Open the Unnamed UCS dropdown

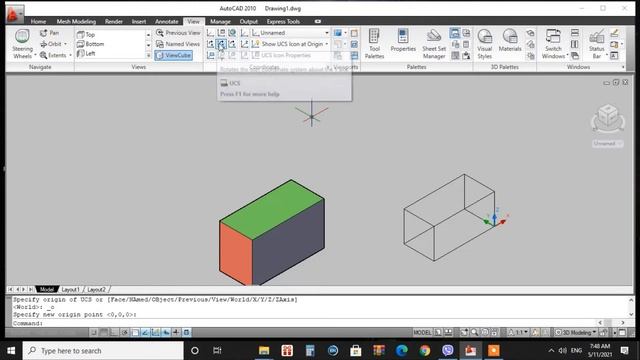click(290, 33)
